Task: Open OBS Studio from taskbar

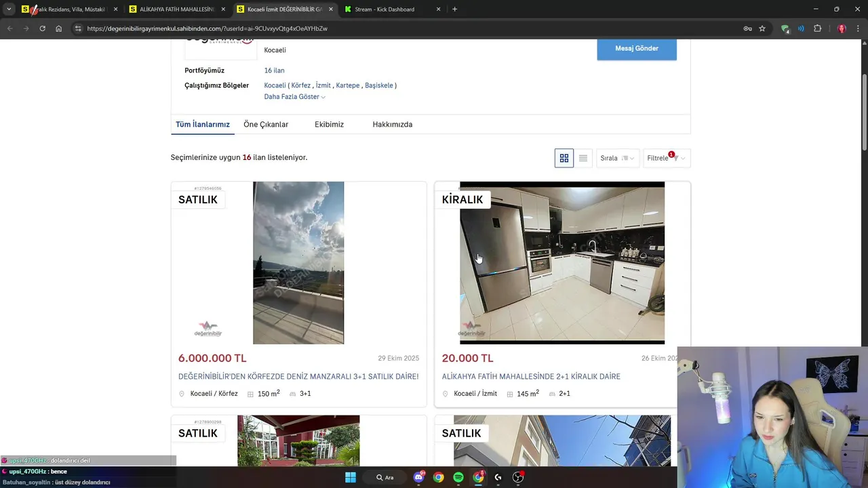Action: pyautogui.click(x=518, y=477)
